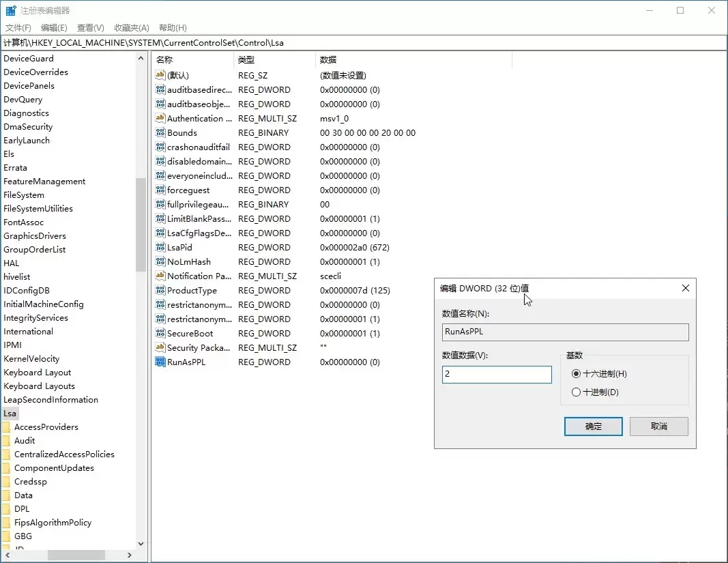This screenshot has height=563, width=728.
Task: Click inside the 数值数据 input field
Action: 496,374
